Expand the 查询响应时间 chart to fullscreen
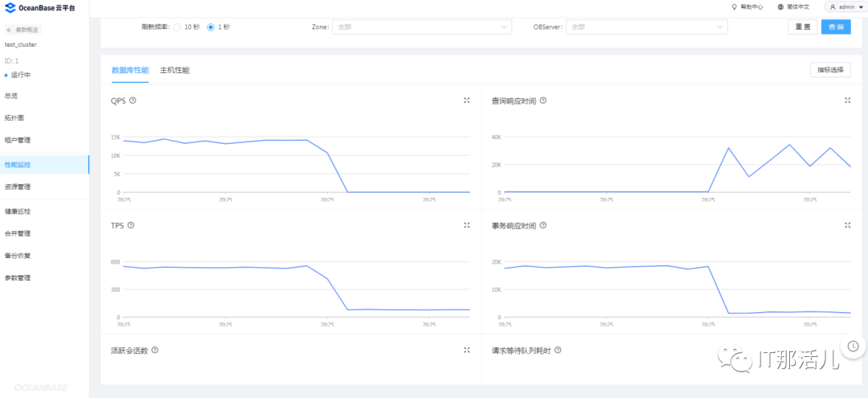 click(x=847, y=101)
